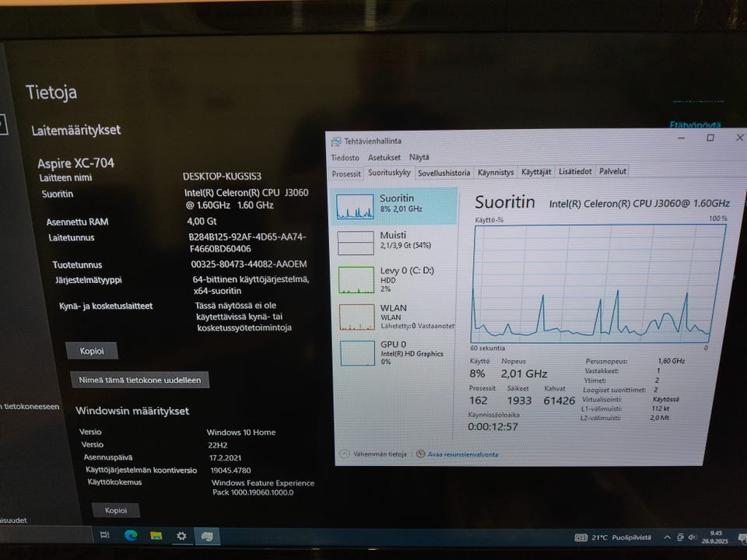This screenshot has height=560, width=747.
Task: Click the Laitemääritykset section heading
Action: pyautogui.click(x=75, y=130)
